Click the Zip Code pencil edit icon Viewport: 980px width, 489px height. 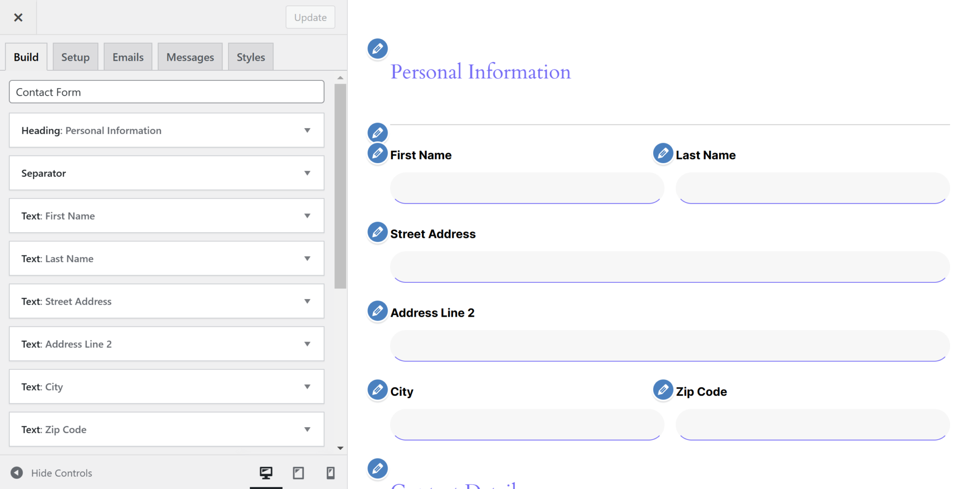pos(663,390)
